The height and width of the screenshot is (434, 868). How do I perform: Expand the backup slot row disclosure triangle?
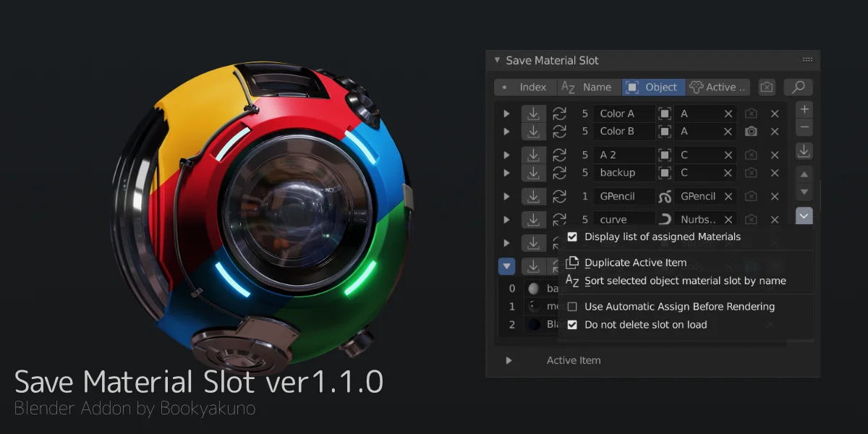506,172
